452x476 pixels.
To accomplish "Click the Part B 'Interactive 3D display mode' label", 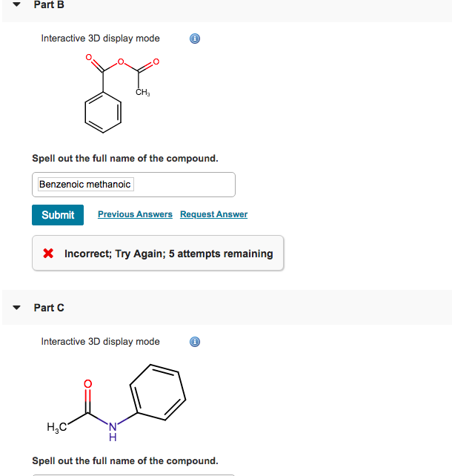I will tap(101, 39).
